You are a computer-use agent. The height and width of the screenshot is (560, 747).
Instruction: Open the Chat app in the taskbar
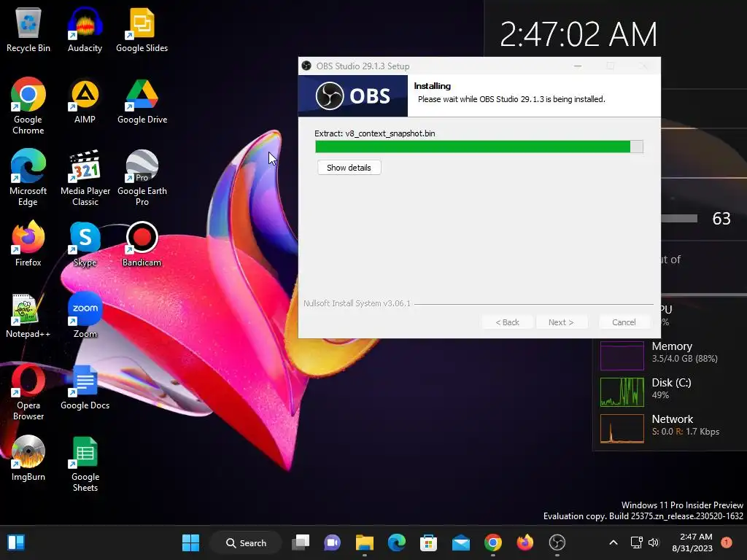pos(333,542)
